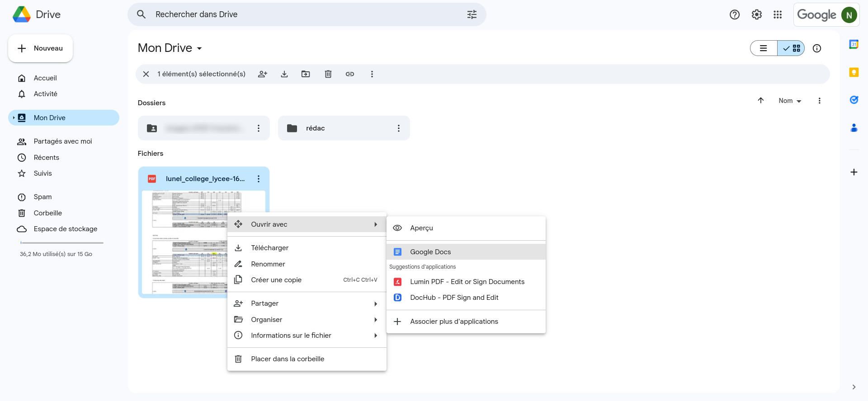
Task: Open with Lumin PDF app
Action: click(466, 282)
